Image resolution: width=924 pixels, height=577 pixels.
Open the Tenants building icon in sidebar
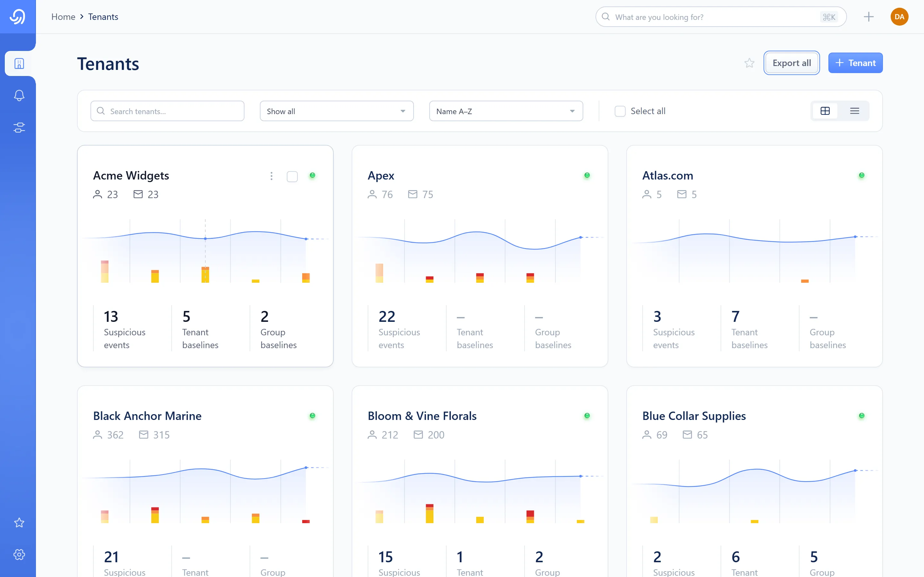[x=19, y=63]
